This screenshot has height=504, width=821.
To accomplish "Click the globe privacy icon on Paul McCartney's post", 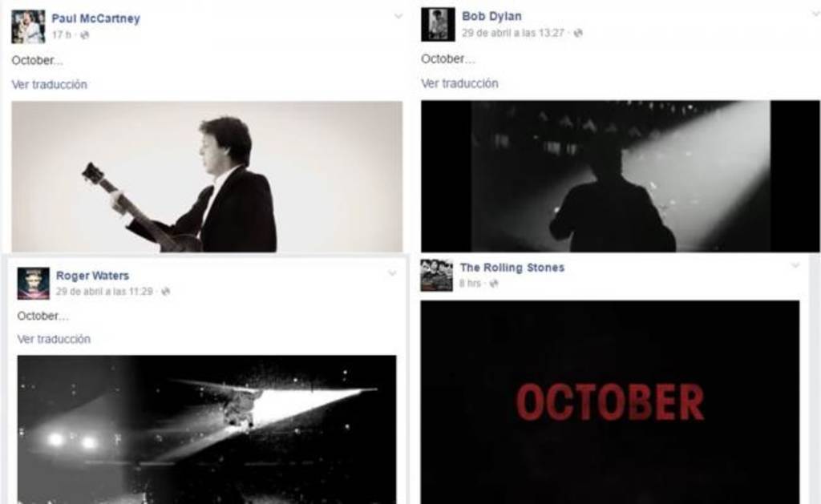I will click(x=84, y=35).
